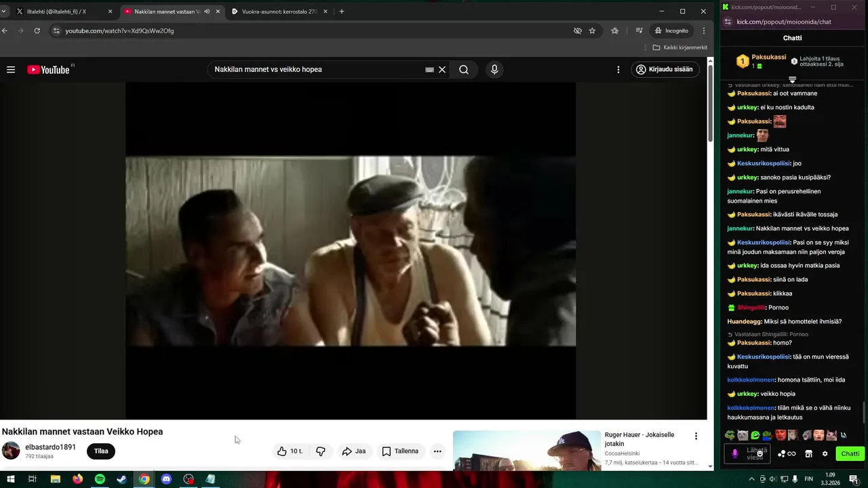Screen dimensions: 868x488
Task: Go to YouTube home via logo
Action: coord(48,70)
